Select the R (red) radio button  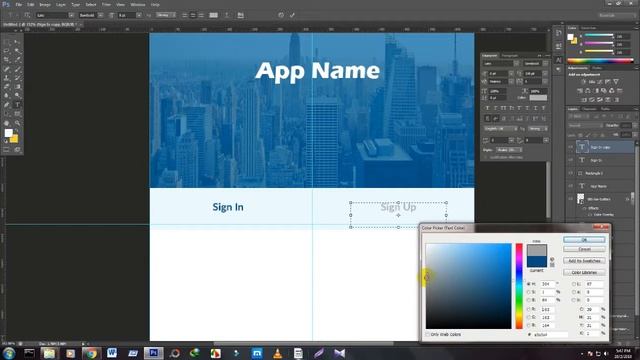pyautogui.click(x=529, y=309)
